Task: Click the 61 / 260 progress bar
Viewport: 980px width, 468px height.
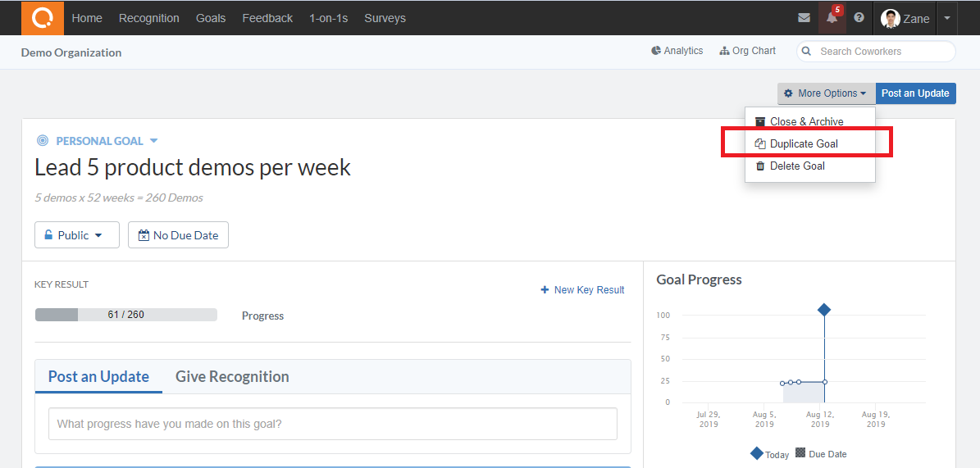Action: 125,315
